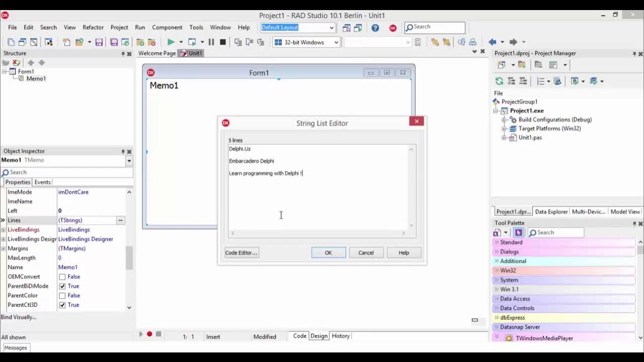
Task: Pin the Object Inspector panel
Action: pos(123,151)
